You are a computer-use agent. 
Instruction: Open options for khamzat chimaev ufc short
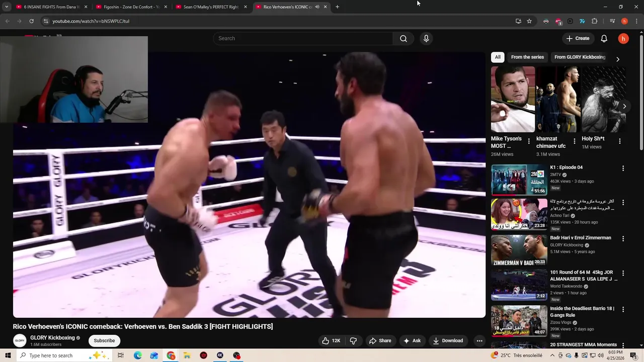tap(574, 141)
